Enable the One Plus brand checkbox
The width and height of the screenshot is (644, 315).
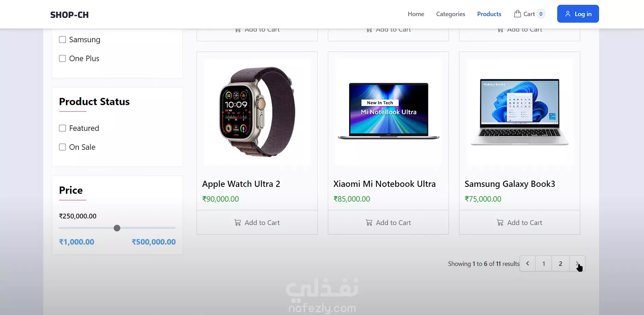click(x=62, y=58)
